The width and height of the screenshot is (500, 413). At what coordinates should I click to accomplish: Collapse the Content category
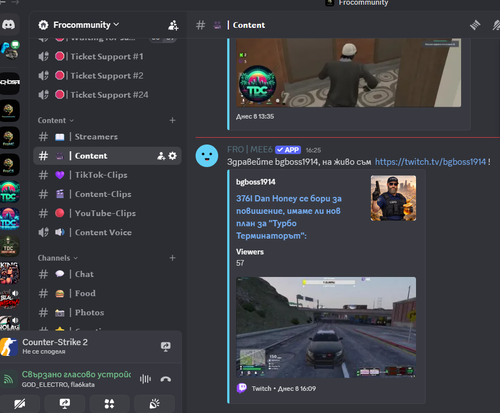(x=56, y=120)
